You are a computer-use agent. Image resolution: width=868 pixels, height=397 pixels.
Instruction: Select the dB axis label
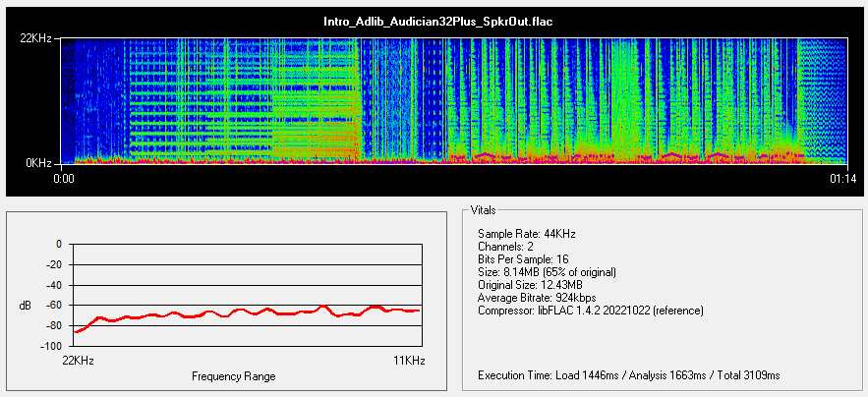click(25, 306)
